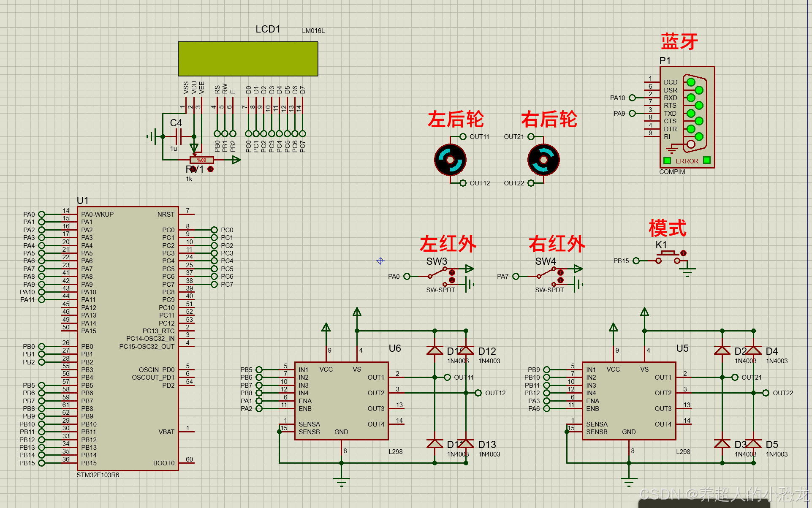Click the LCD1 green display screen

pyautogui.click(x=248, y=59)
